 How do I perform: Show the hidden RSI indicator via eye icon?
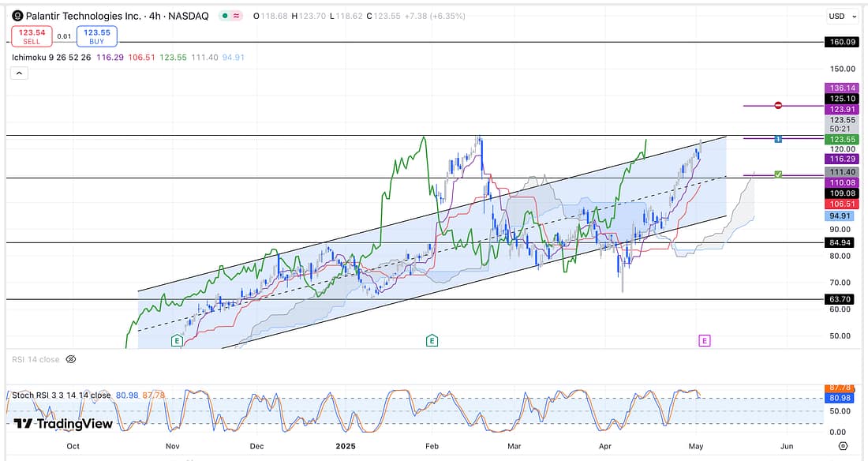[x=70, y=359]
